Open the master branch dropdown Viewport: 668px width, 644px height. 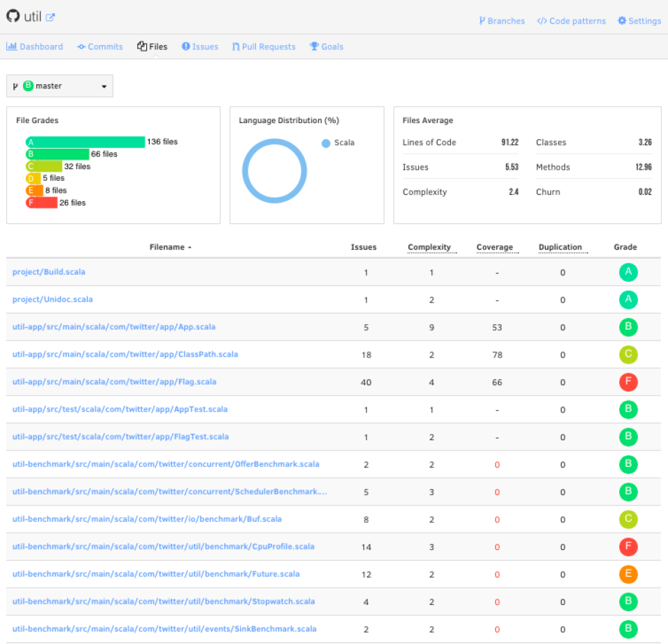(59, 86)
